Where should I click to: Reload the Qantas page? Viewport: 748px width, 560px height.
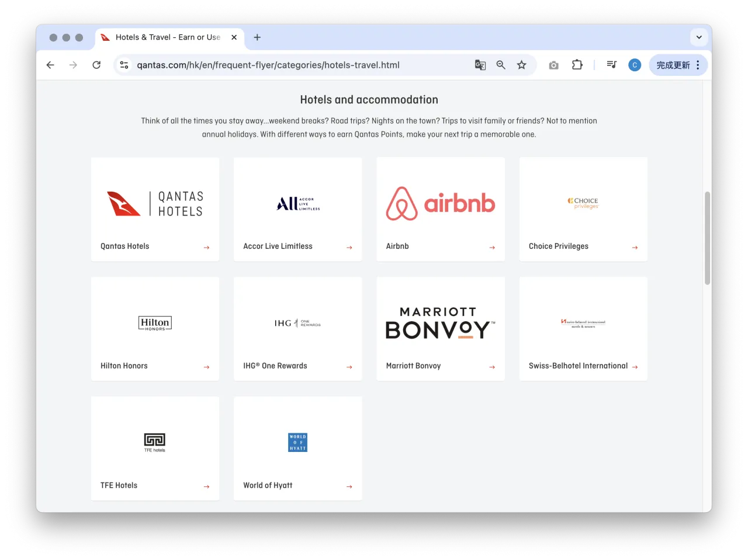click(96, 65)
